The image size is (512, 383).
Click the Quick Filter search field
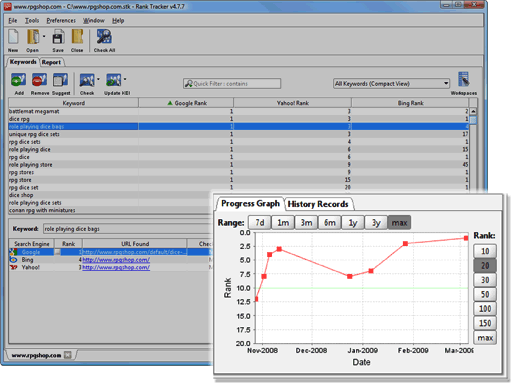232,84
